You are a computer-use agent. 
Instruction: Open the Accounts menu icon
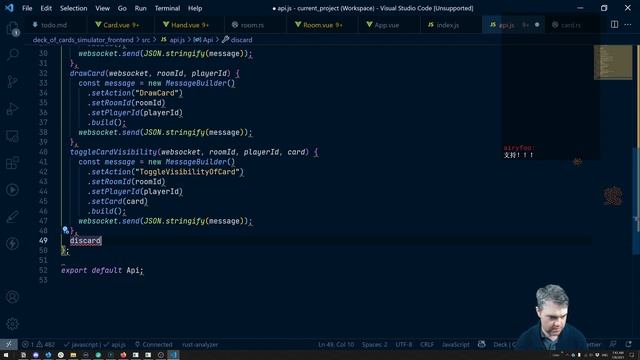click(12, 297)
